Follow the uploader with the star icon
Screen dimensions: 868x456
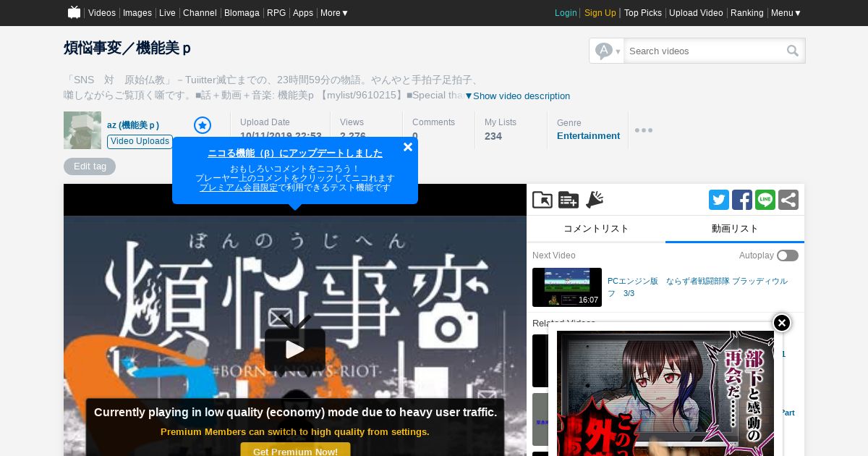pos(203,125)
